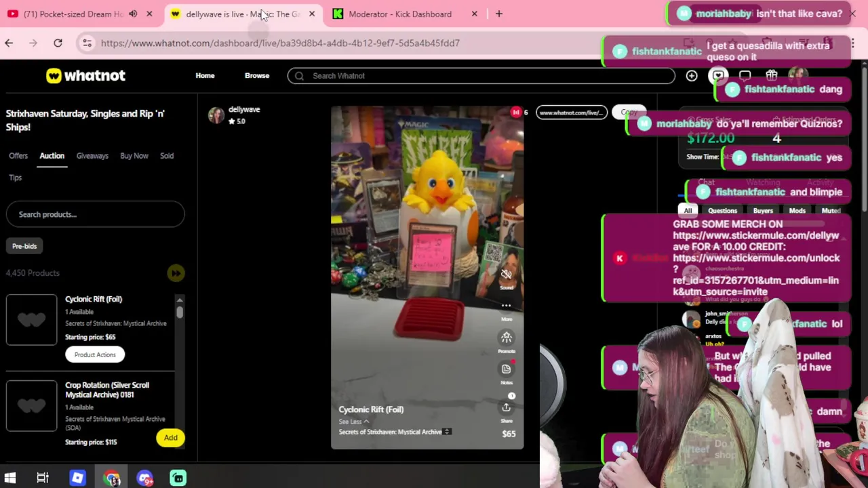Switch to the Giveaways tab
Image resolution: width=868 pixels, height=488 pixels.
coord(92,156)
